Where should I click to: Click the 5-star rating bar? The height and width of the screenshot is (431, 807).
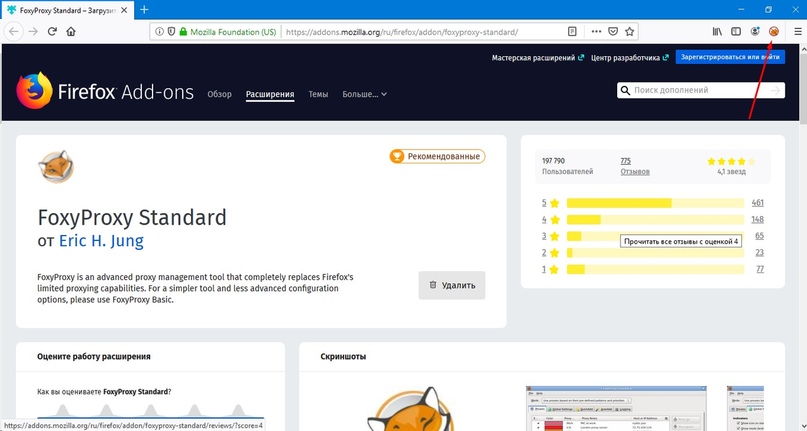pyautogui.click(x=655, y=203)
